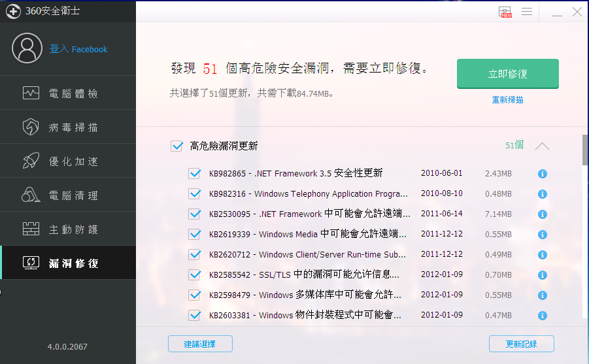Click date 2011-06-14
The height and width of the screenshot is (364, 589).
coord(441,214)
